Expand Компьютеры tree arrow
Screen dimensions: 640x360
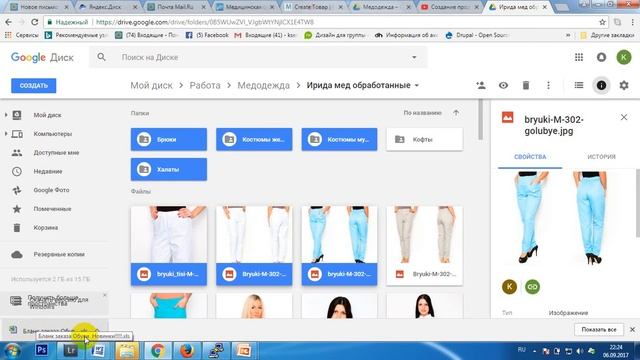pyautogui.click(x=6, y=134)
